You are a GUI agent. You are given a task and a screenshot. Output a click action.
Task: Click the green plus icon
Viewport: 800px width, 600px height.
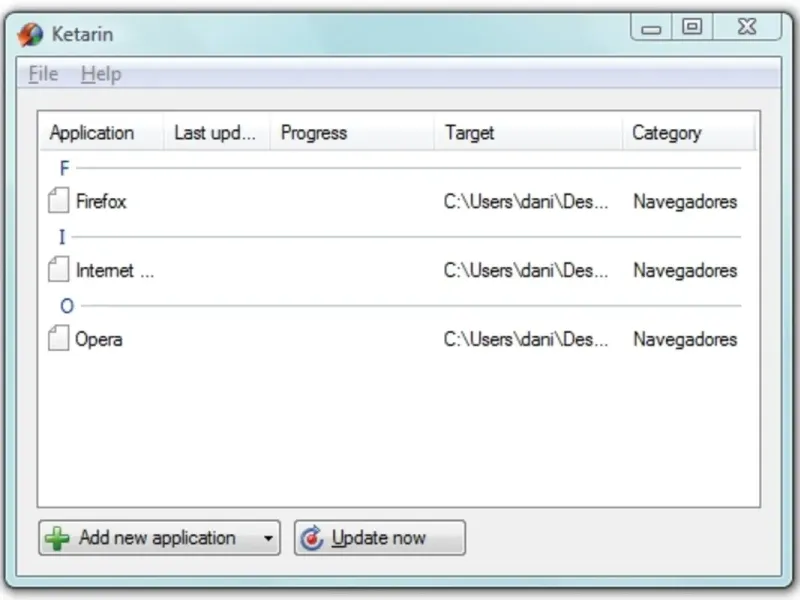coord(57,538)
